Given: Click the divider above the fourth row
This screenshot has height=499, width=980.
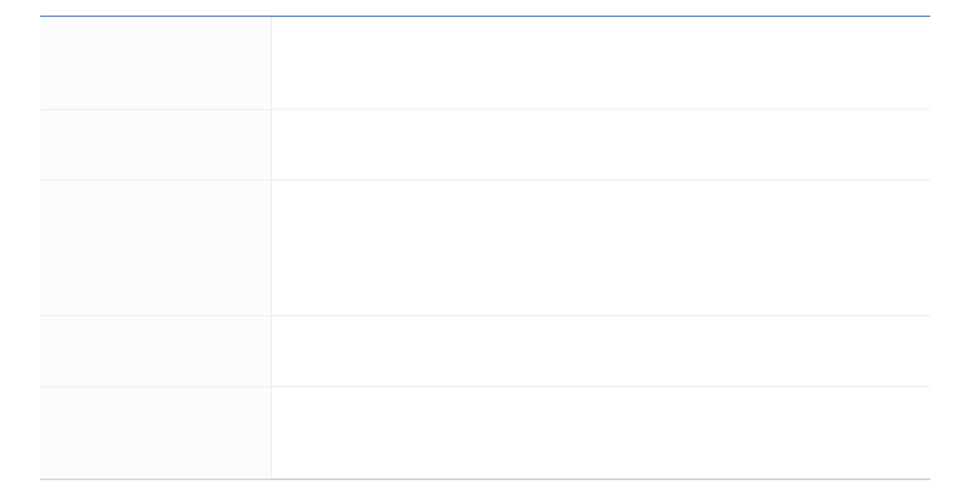Looking at the screenshot, I should 485,315.
